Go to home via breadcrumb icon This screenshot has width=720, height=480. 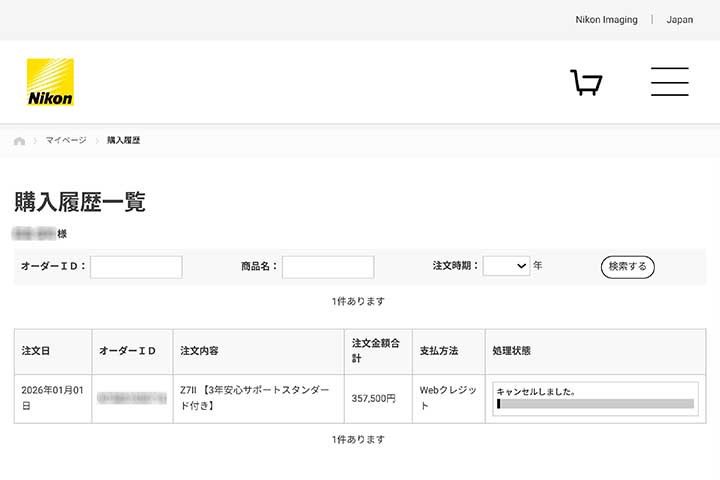click(19, 141)
